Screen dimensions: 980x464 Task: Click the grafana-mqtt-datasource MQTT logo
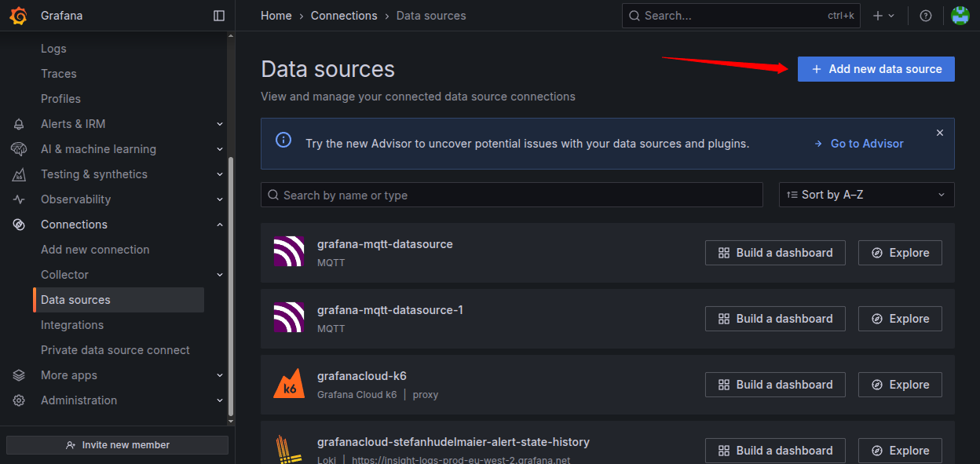pos(289,252)
